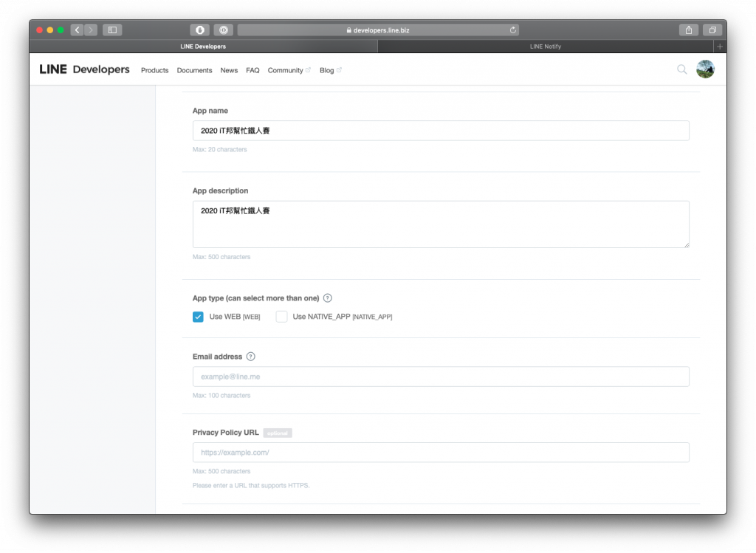Add a new Safari tab
Image resolution: width=756 pixels, height=553 pixels.
[x=719, y=47]
